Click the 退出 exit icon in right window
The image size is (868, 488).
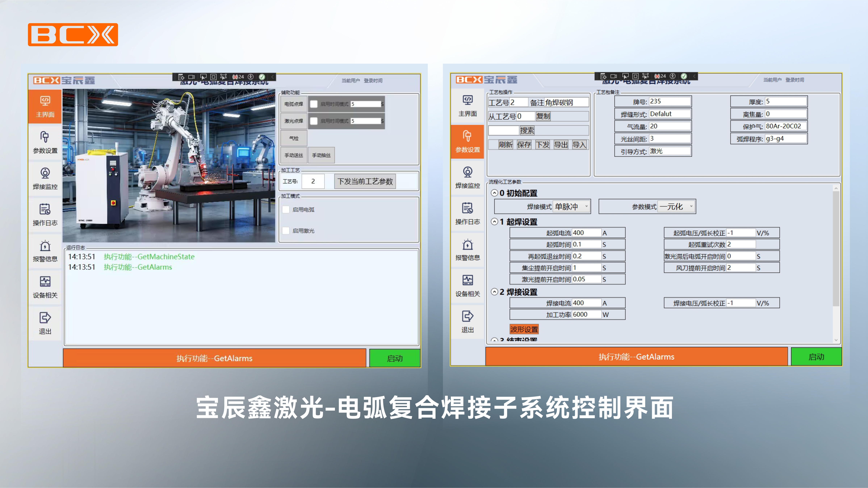pyautogui.click(x=467, y=316)
